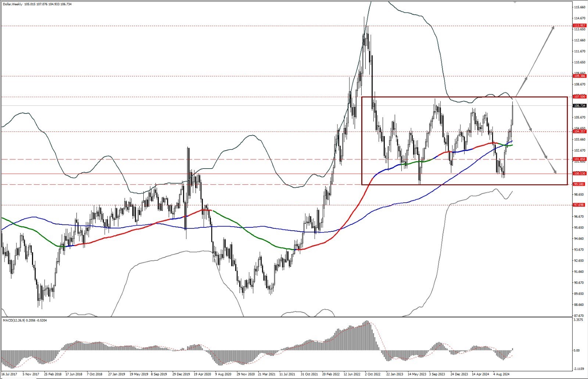Select the 97.698 price level label

tap(580, 205)
